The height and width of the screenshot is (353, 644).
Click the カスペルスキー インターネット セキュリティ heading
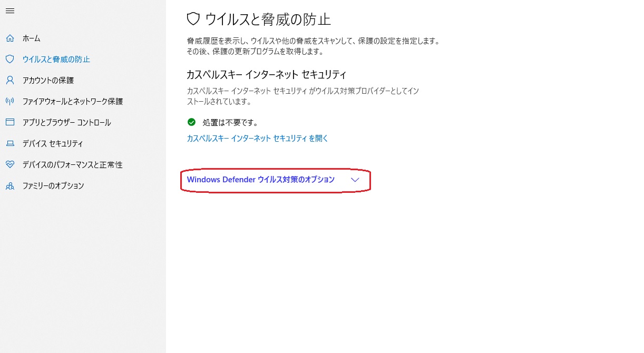[267, 74]
